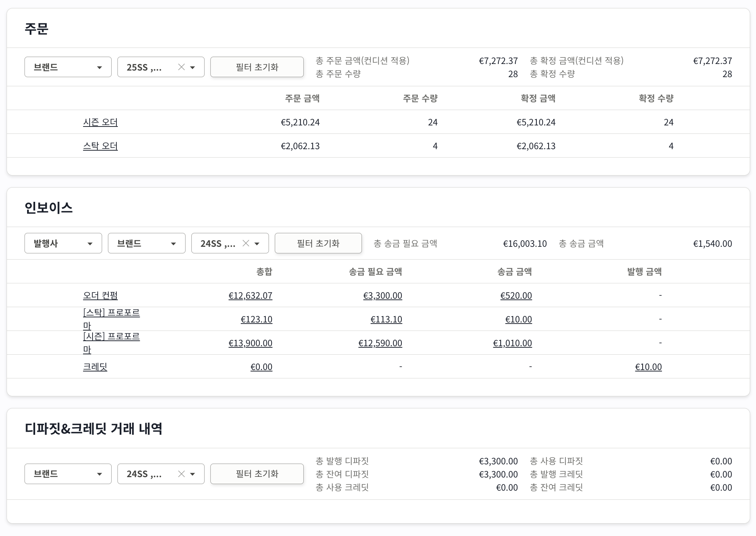
Task: Open the 발행사 dropdown in 인보이스 section
Action: pyautogui.click(x=63, y=243)
